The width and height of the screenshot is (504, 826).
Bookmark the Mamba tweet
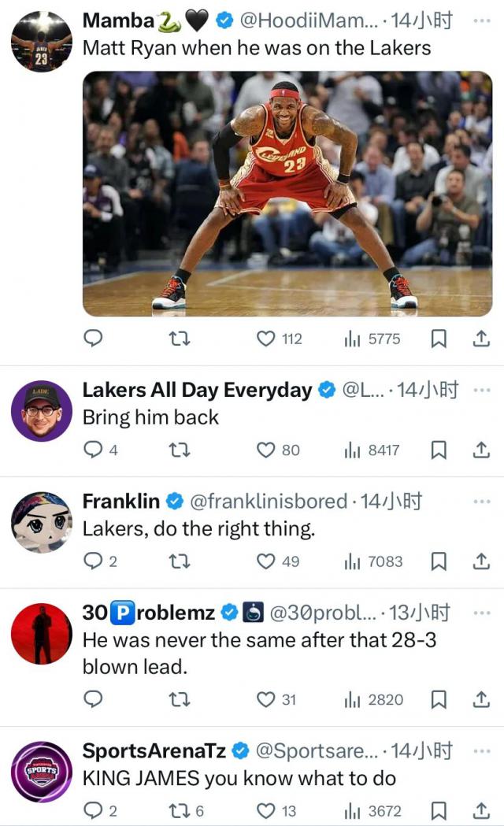click(439, 339)
